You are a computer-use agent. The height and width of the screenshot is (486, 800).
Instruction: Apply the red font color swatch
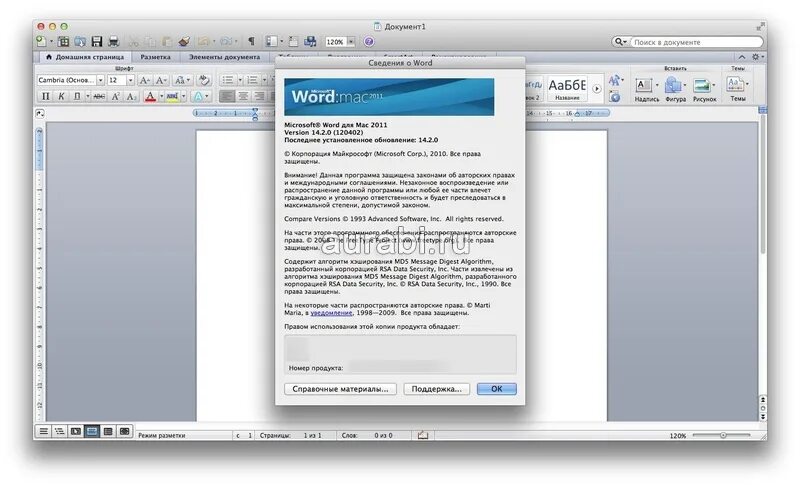click(x=150, y=96)
